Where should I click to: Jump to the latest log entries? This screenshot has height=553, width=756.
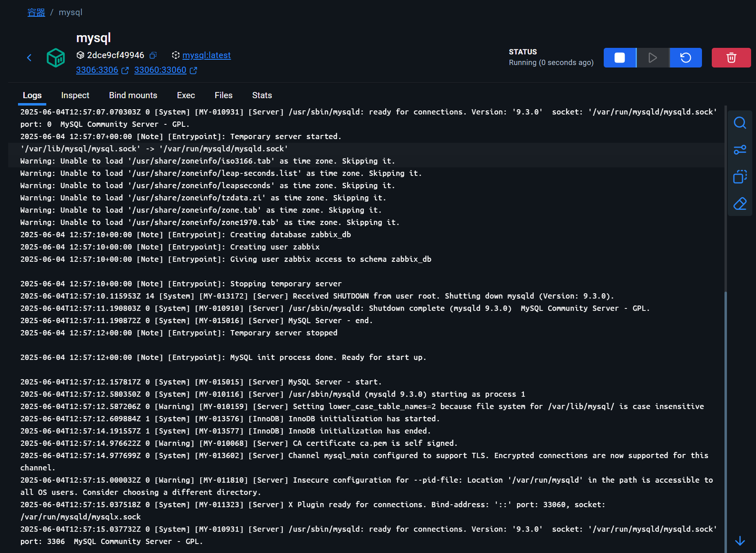(x=740, y=541)
